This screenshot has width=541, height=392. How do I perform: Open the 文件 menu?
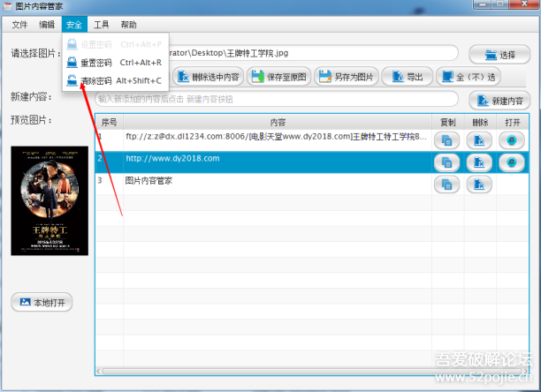coord(19,25)
